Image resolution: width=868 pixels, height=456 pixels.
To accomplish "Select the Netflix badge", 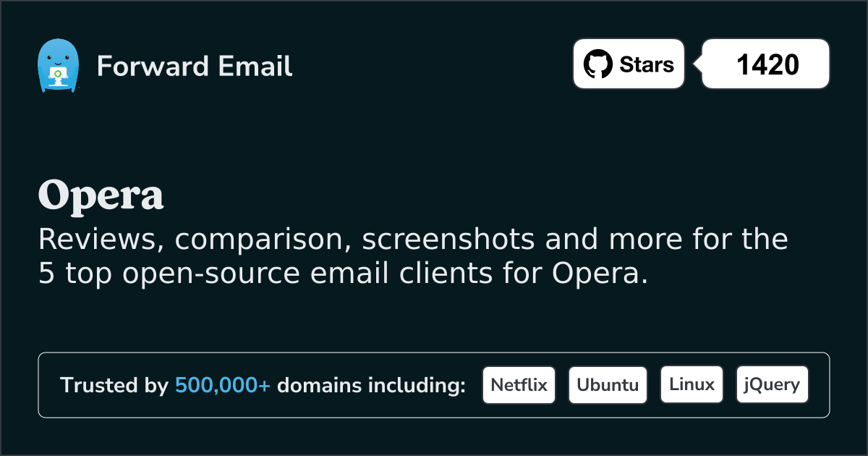I will pos(519,384).
